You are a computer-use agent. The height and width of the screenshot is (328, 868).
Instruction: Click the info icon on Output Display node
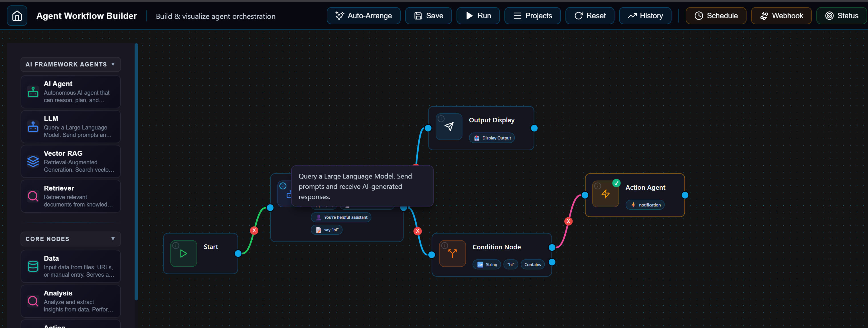point(441,118)
